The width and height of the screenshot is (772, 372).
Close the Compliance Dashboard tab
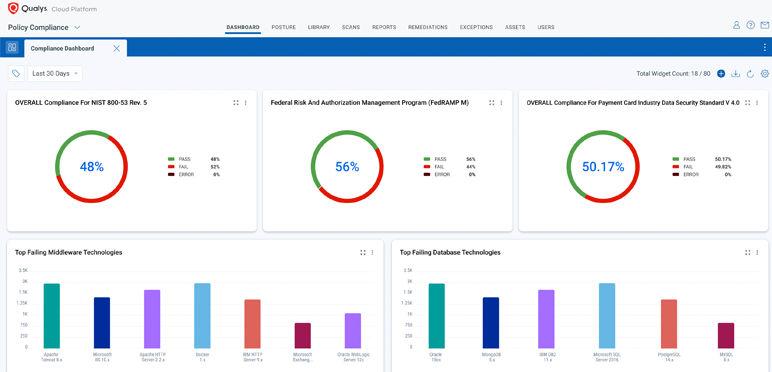pos(117,48)
